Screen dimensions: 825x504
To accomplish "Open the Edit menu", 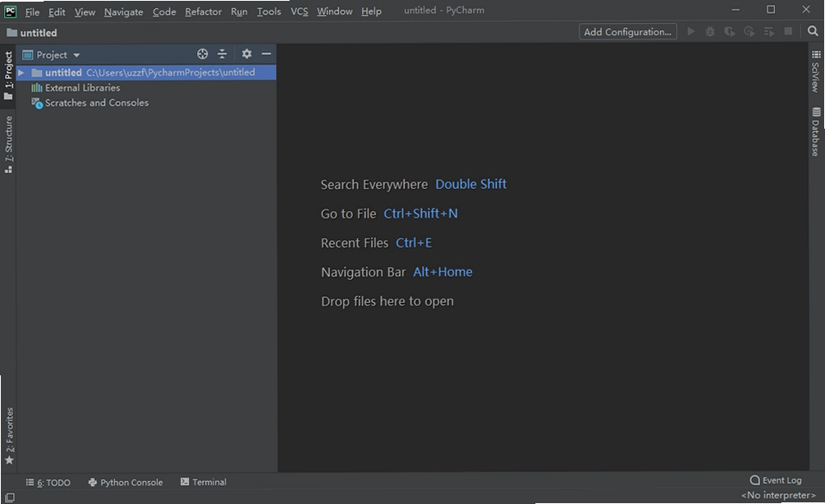I will pyautogui.click(x=57, y=11).
